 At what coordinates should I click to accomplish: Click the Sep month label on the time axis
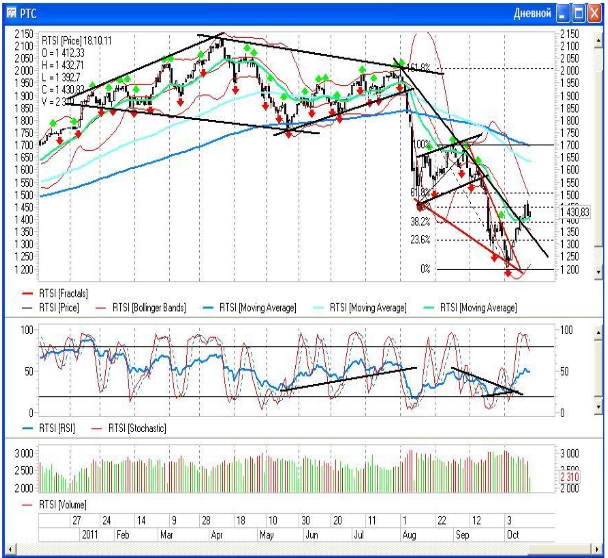click(x=462, y=535)
